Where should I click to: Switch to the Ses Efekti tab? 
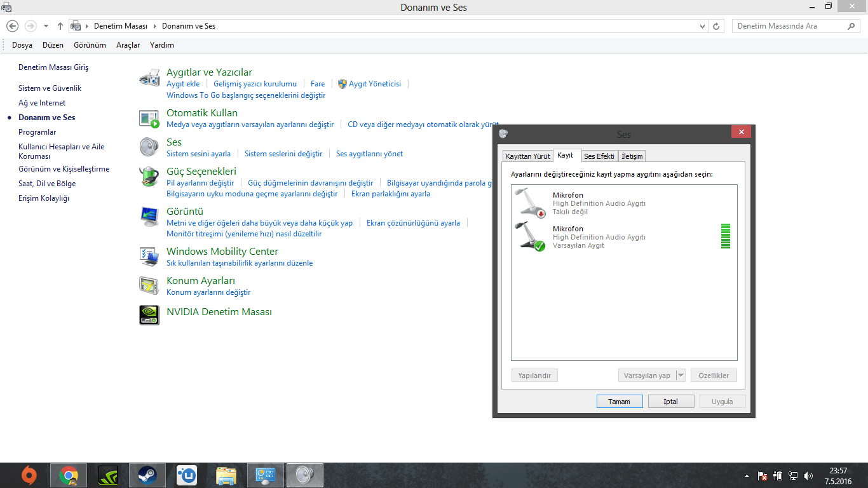coord(599,156)
